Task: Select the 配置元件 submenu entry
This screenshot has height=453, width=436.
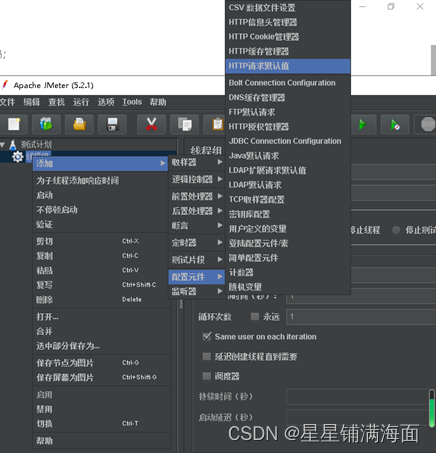Action: (x=197, y=277)
